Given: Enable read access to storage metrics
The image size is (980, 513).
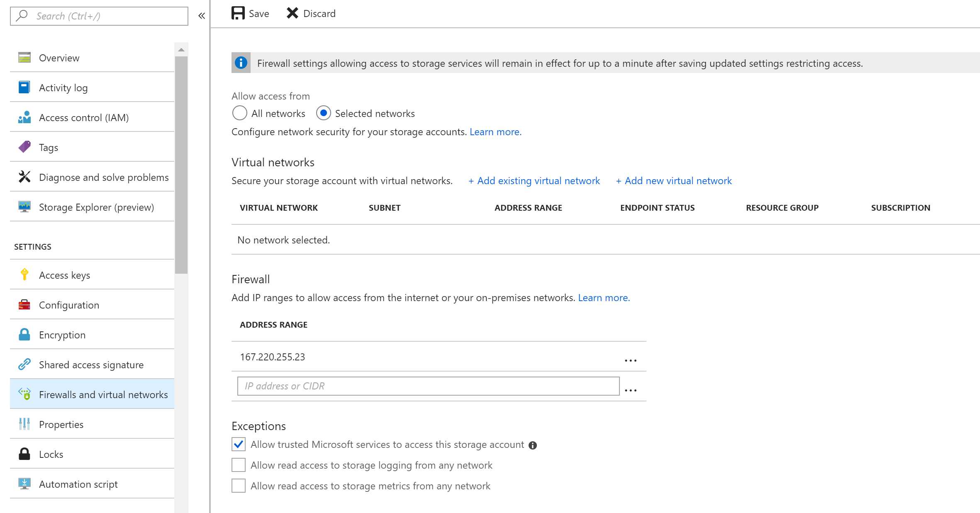Looking at the screenshot, I should tap(239, 486).
